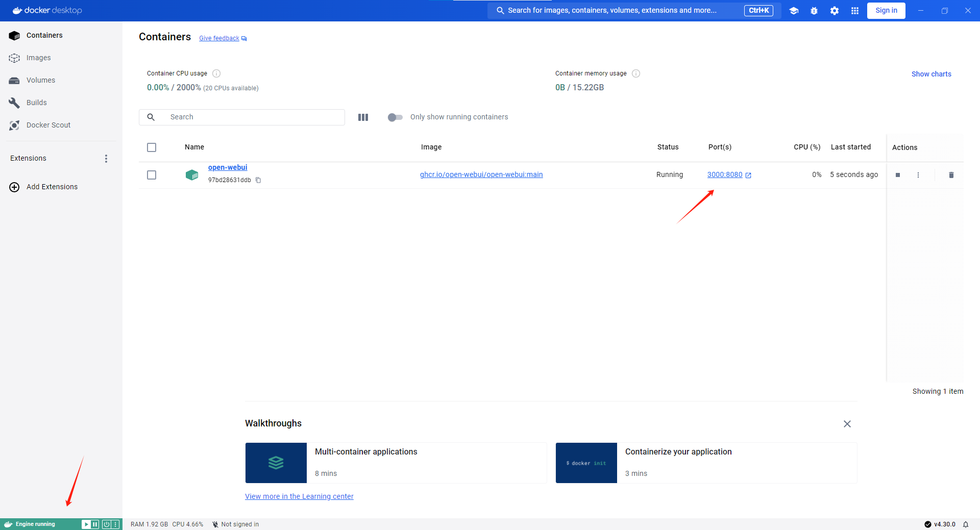Click info icon beside Container memory usage
The width and height of the screenshot is (980, 530).
tap(636, 73)
